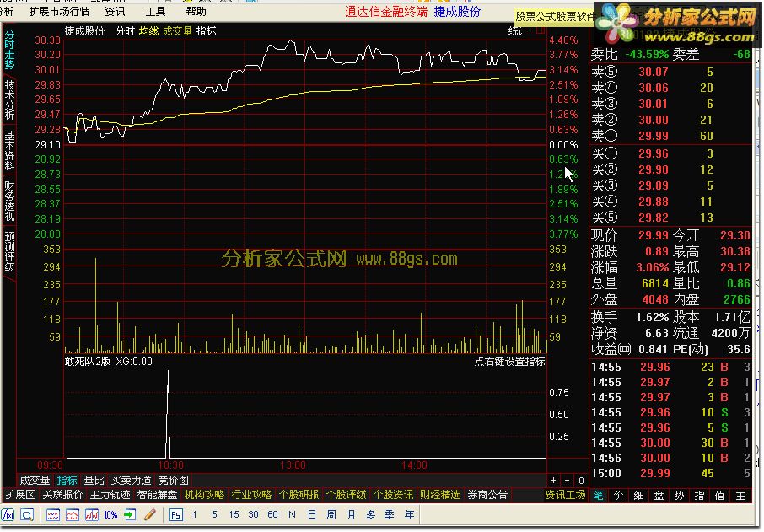The image size is (764, 532).
Task: Open the 关联报价 tab
Action: point(62,495)
